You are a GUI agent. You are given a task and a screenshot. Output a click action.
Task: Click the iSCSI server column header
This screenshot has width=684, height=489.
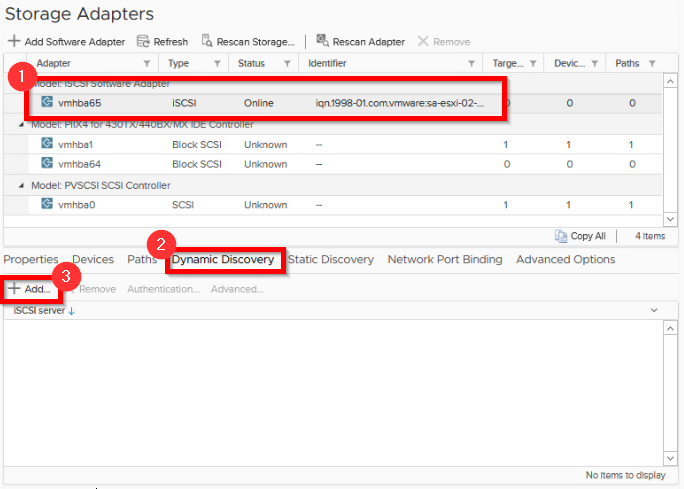(39, 311)
